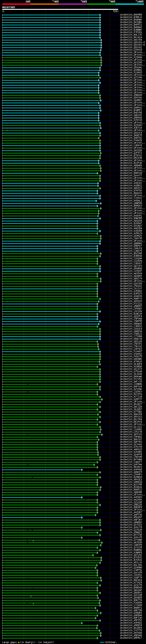The width and height of the screenshot is (146, 644).
Task: Open hit UniRef100_B4KPB8
Action: (131, 15)
